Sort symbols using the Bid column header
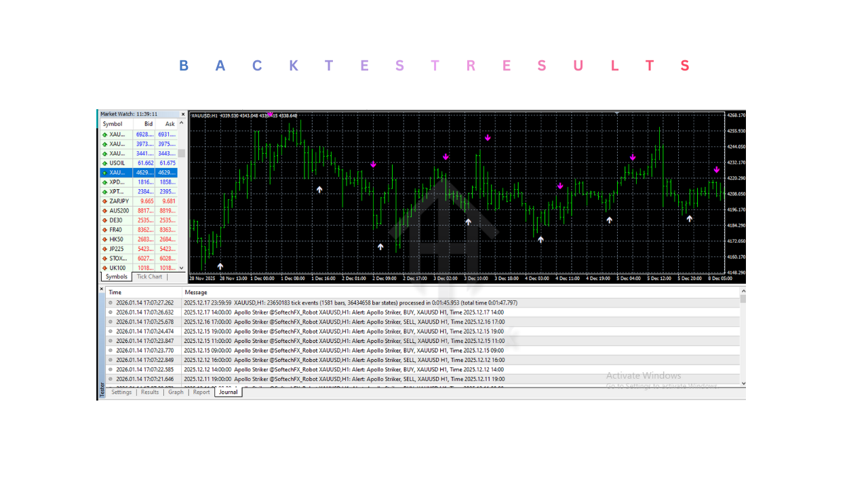 (148, 123)
